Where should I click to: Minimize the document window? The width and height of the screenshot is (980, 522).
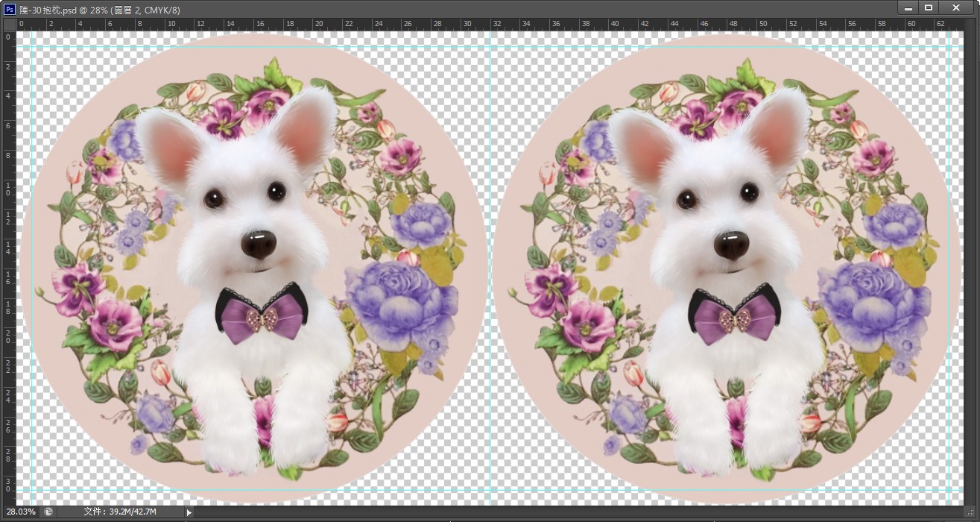coord(908,8)
